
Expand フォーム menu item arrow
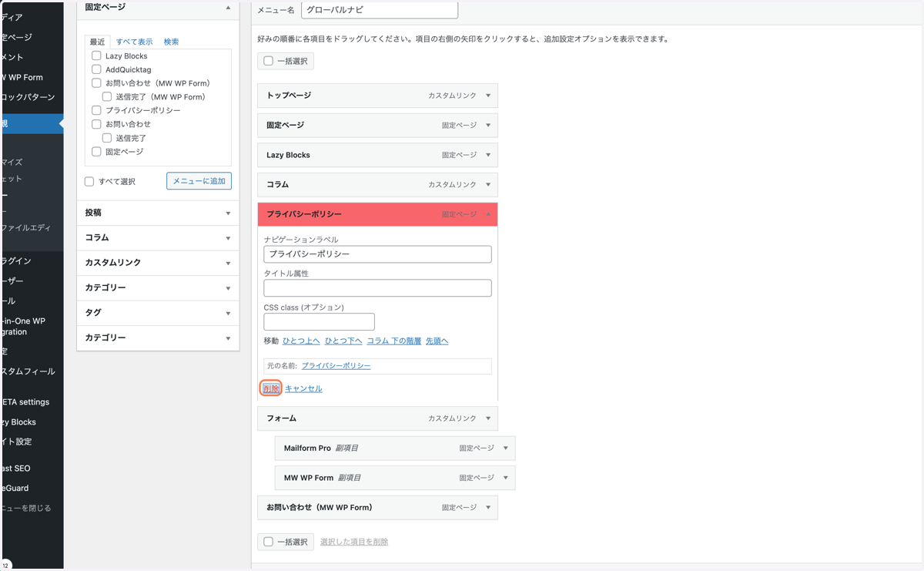point(488,418)
